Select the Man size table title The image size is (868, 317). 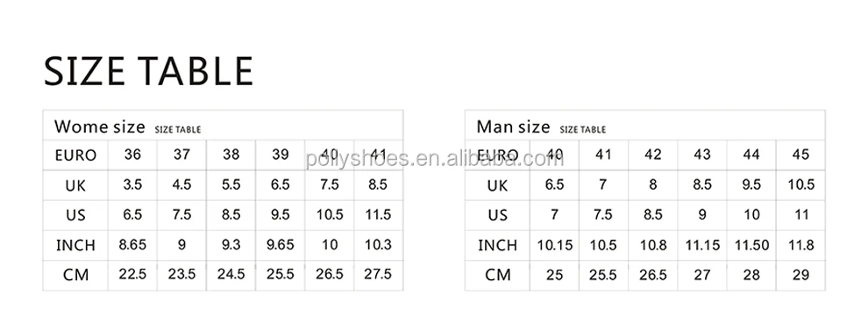click(513, 127)
